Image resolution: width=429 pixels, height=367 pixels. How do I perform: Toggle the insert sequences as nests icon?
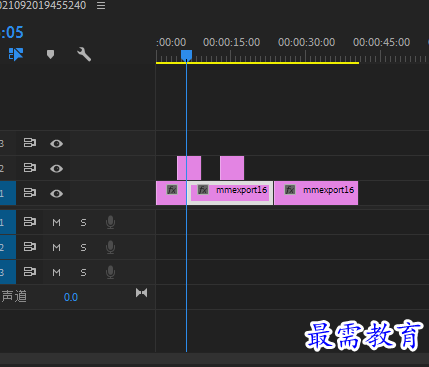[x=16, y=54]
